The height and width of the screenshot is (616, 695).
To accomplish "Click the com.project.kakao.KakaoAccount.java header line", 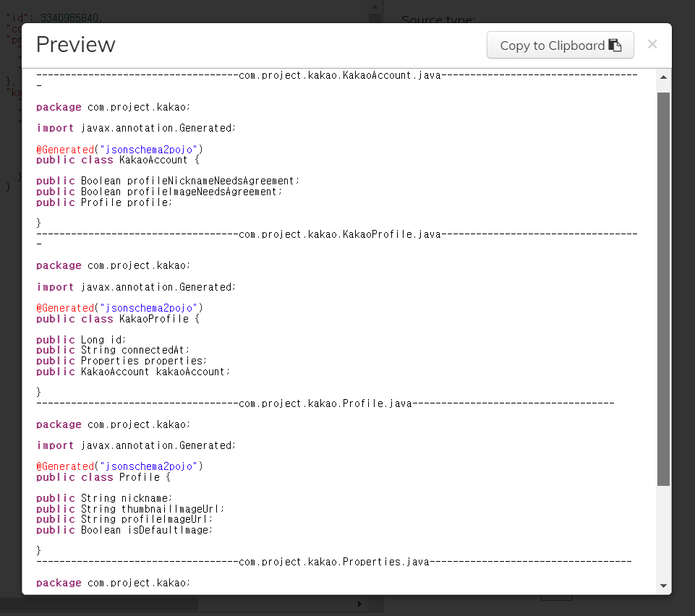I will click(x=337, y=75).
